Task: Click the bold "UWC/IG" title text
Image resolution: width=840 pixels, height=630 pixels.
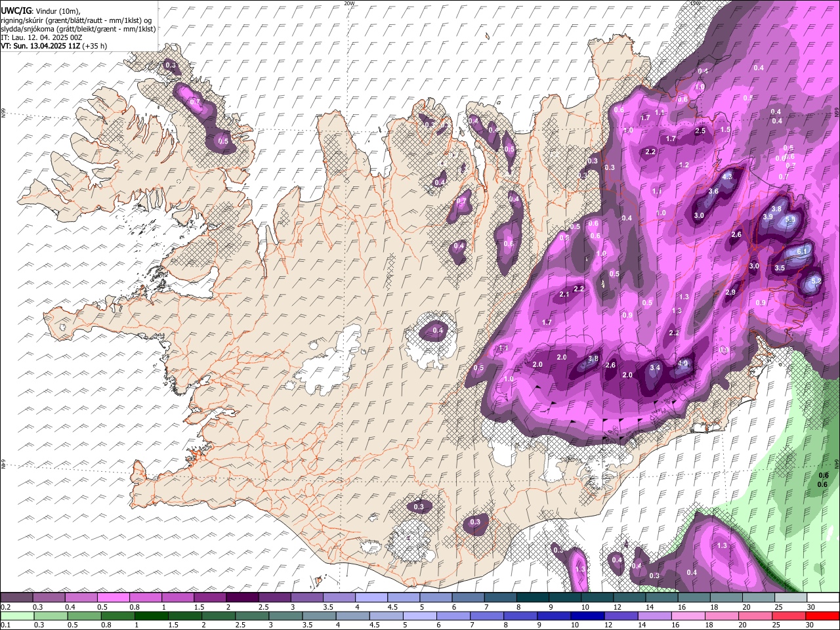Action: pos(14,10)
